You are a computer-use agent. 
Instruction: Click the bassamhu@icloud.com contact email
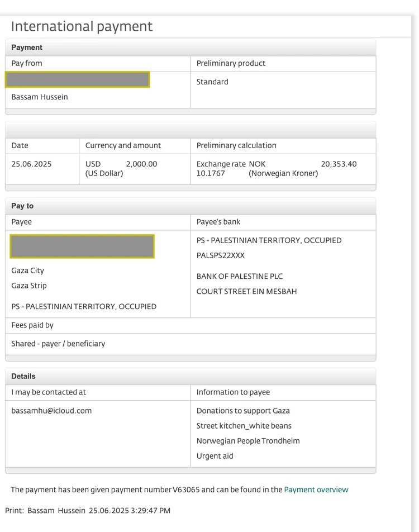51,410
